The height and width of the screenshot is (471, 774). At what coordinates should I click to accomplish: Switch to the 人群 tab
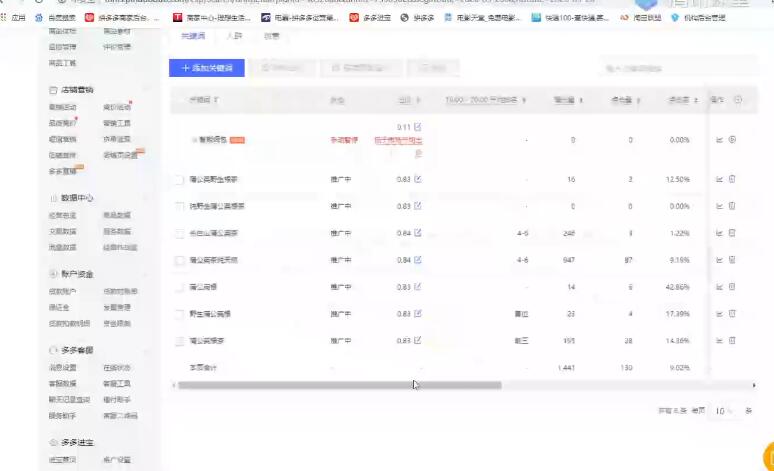[x=234, y=35]
